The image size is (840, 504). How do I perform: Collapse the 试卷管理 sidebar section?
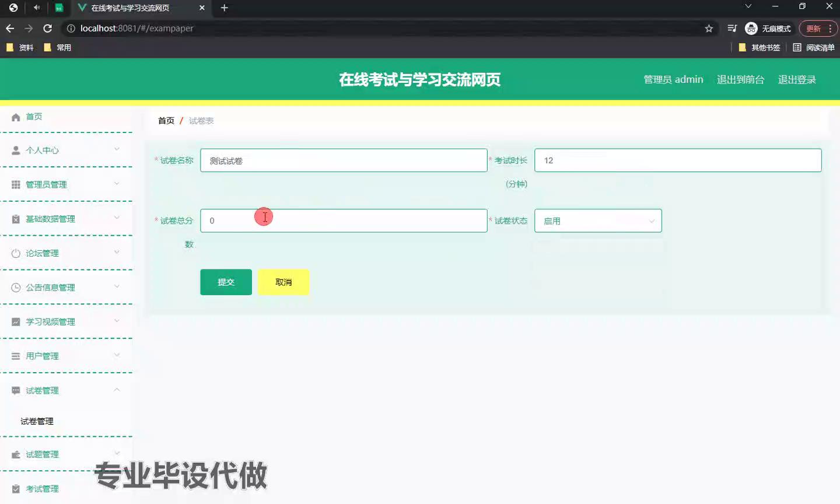coord(64,390)
